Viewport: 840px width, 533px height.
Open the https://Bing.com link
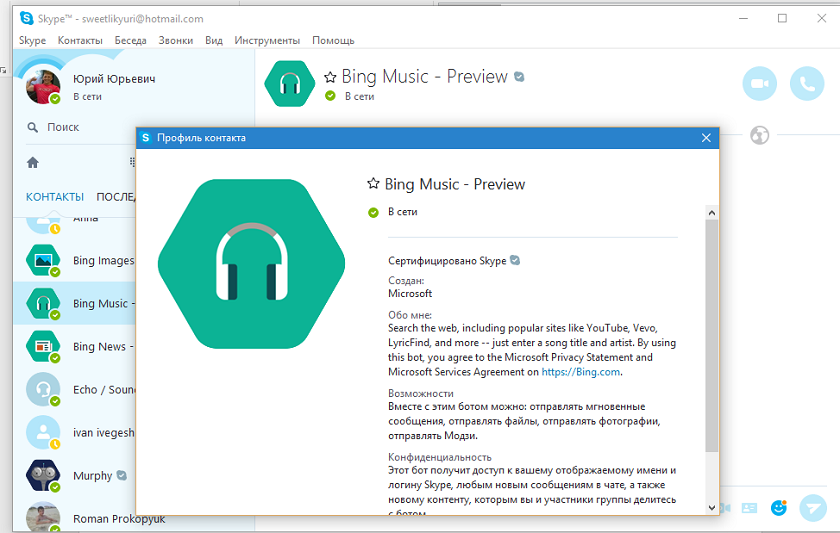point(581,372)
